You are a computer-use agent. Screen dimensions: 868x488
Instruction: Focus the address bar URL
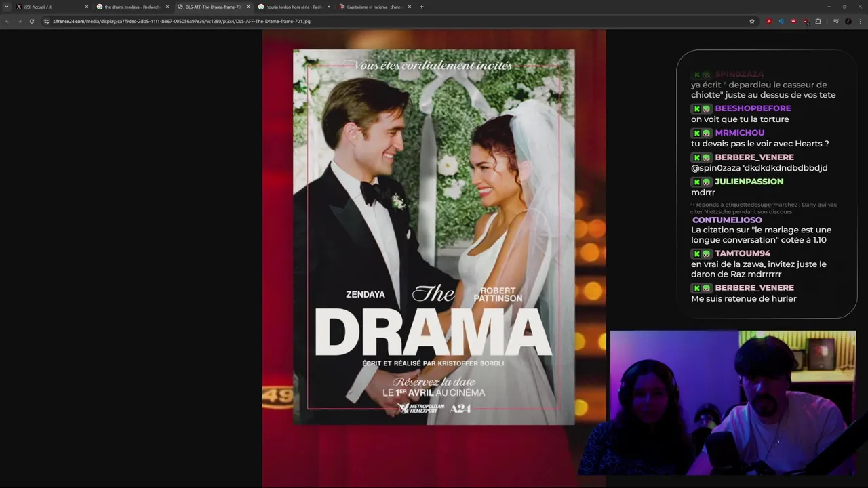pos(182,21)
